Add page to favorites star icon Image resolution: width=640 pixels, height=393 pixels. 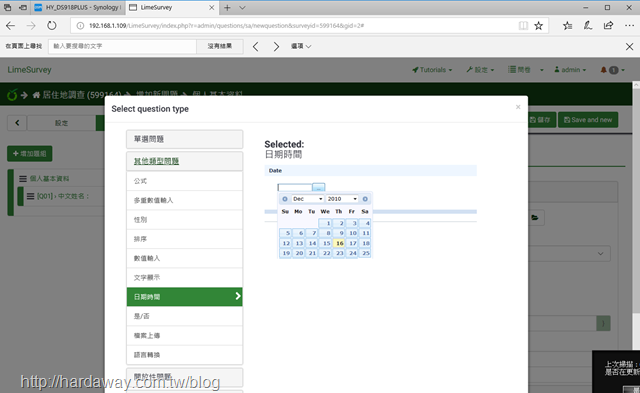pyautogui.click(x=538, y=26)
